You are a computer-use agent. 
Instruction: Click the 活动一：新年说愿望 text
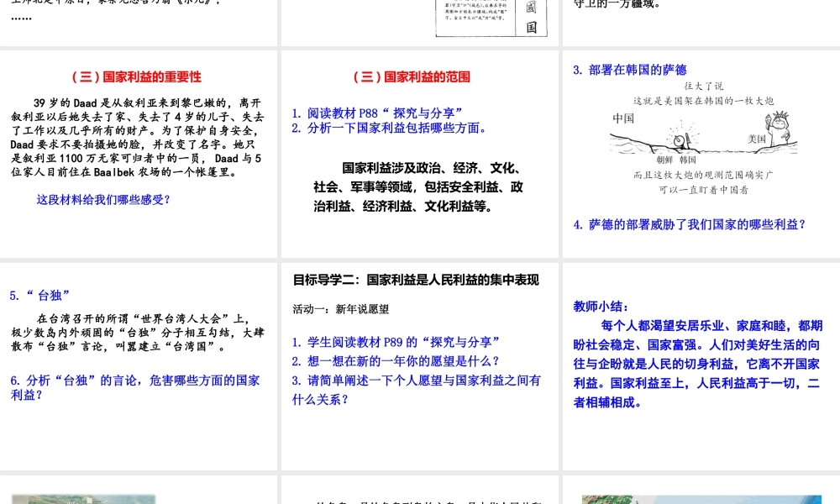click(x=340, y=309)
